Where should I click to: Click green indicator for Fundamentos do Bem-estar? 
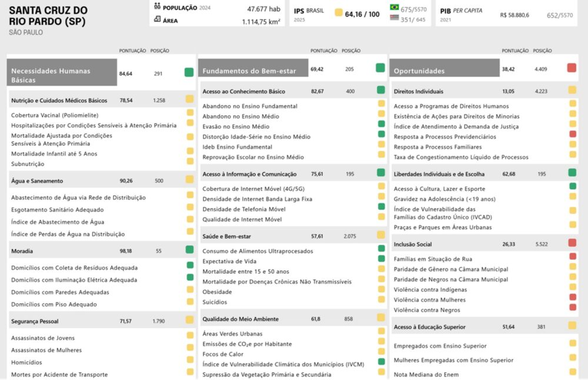click(380, 68)
